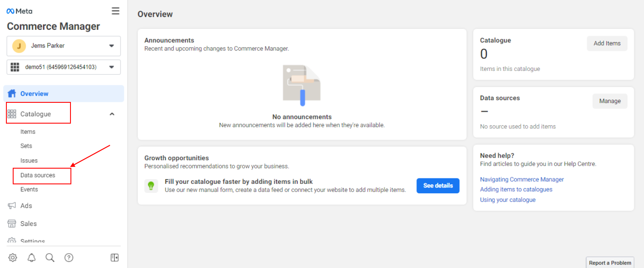Click the Jems Parker avatar icon
This screenshot has height=268, width=644.
click(19, 46)
